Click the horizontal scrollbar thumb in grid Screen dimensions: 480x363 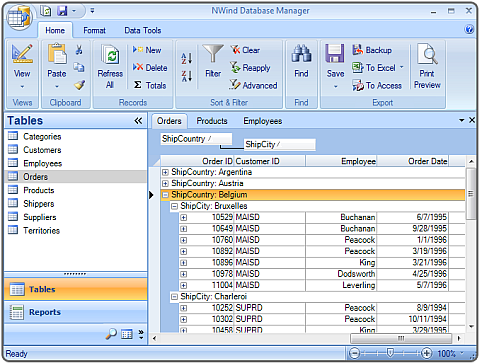point(401,338)
